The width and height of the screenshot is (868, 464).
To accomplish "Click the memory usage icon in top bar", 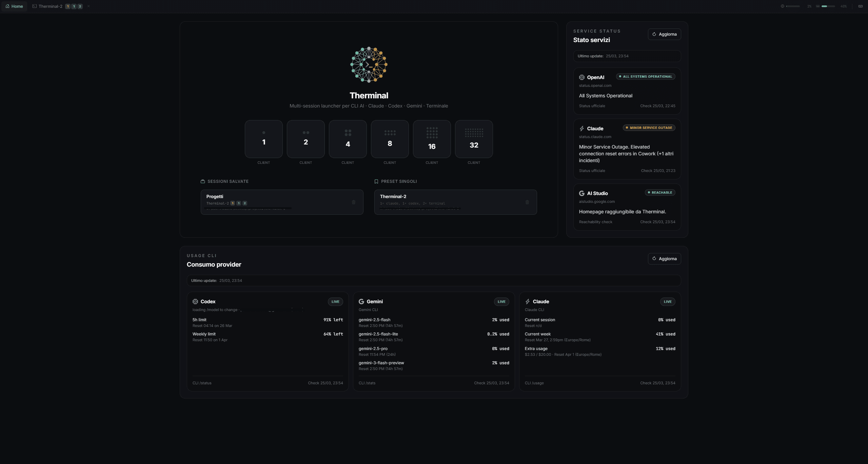I will 818,6.
